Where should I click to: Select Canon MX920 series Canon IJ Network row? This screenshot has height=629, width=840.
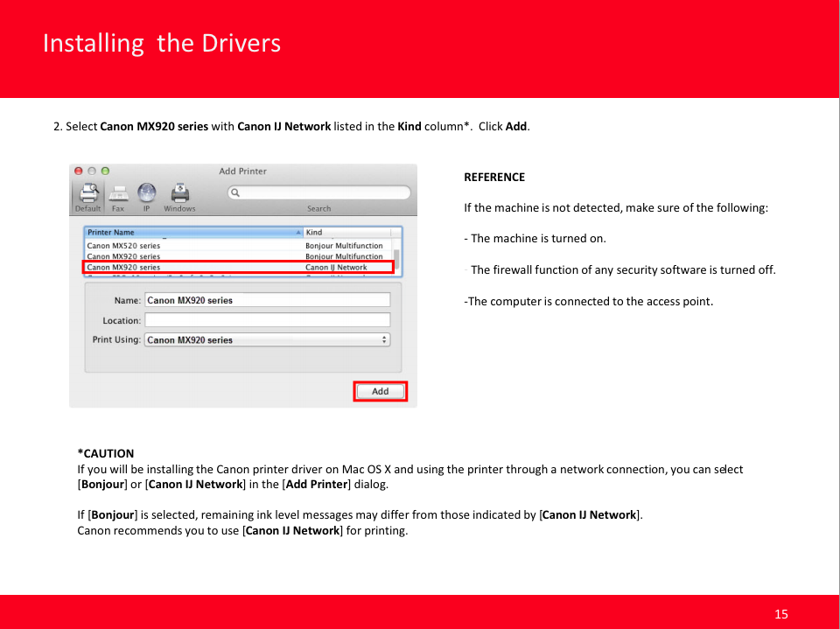[239, 267]
